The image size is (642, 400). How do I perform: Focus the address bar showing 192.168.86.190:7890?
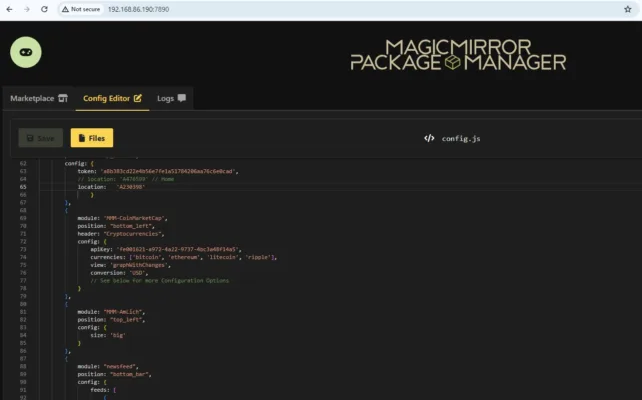[138, 9]
